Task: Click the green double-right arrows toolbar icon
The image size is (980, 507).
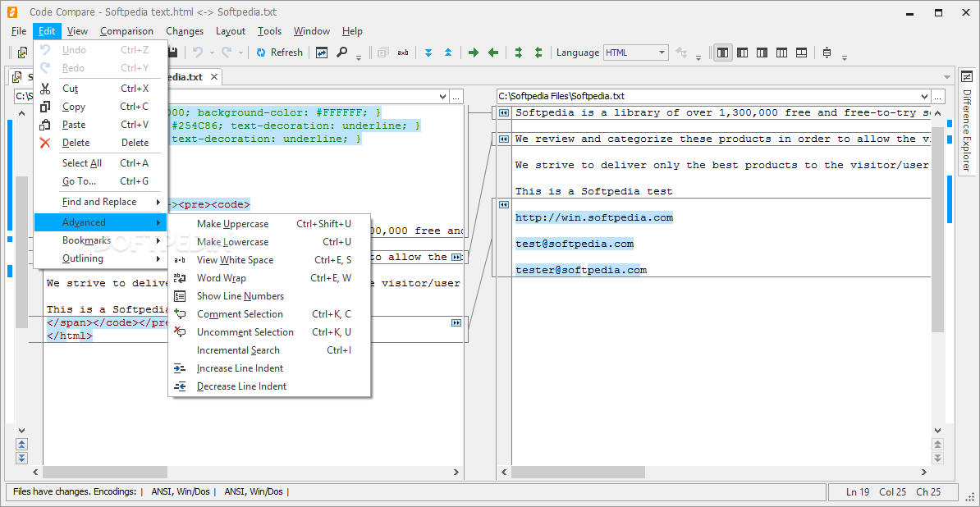Action: (518, 53)
